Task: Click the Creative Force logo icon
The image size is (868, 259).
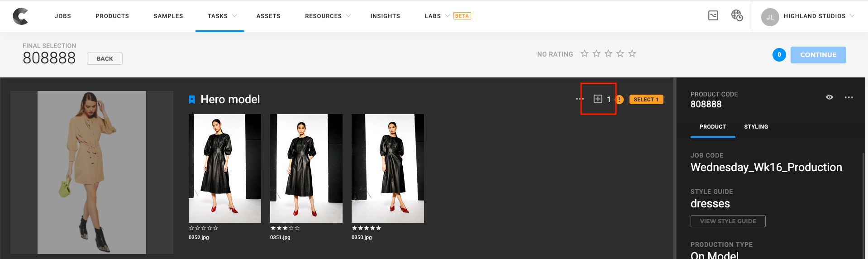Action: [x=20, y=16]
